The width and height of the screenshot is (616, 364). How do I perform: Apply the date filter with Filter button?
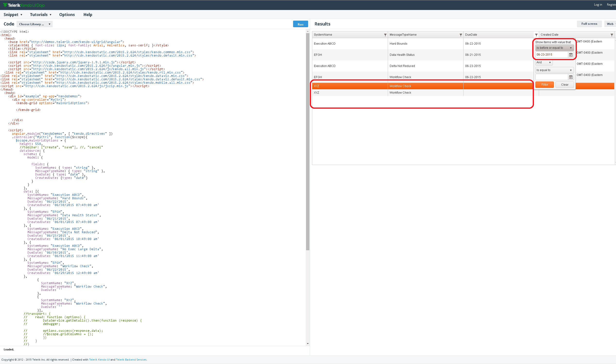(x=544, y=85)
